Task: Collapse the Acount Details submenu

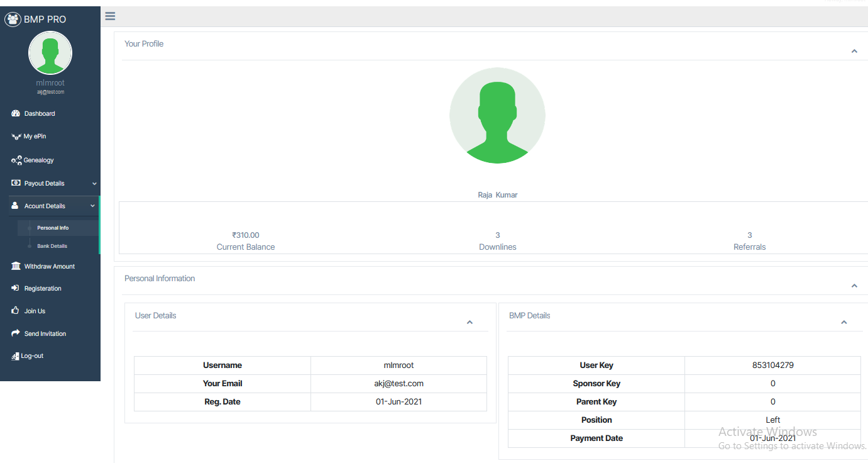Action: tap(92, 206)
